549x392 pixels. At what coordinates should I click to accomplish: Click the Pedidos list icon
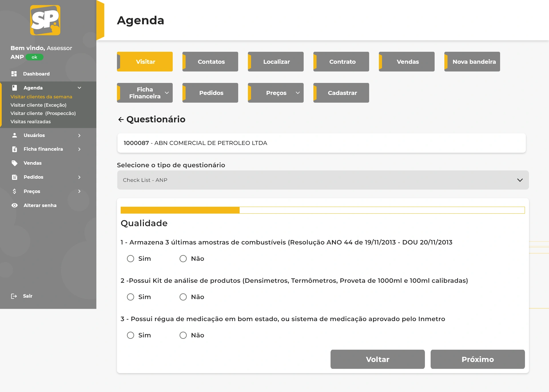coord(15,177)
